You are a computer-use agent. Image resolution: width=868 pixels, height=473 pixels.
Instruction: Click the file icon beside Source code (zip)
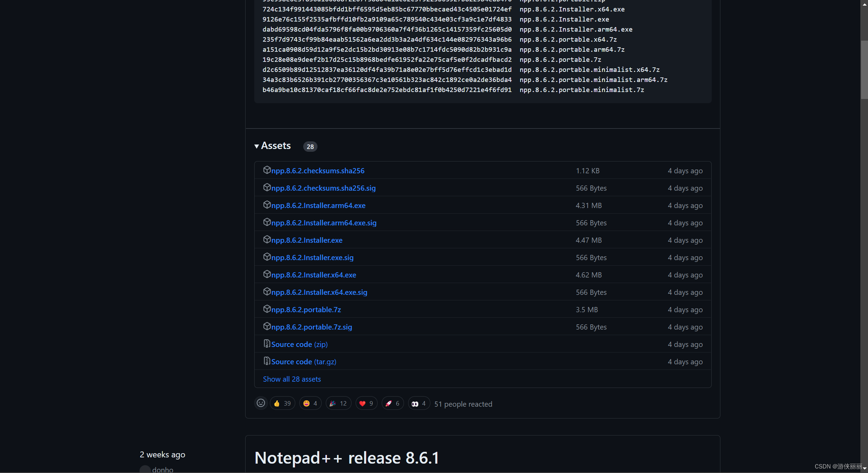266,343
